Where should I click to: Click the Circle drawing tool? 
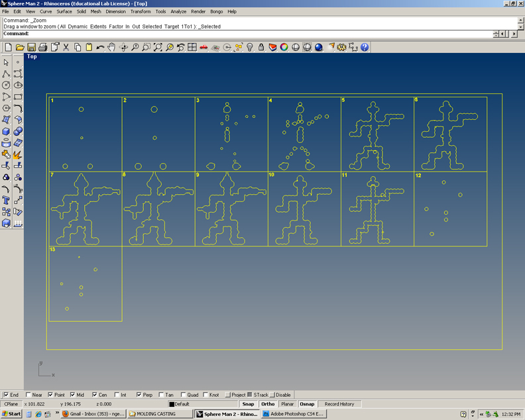[6, 85]
